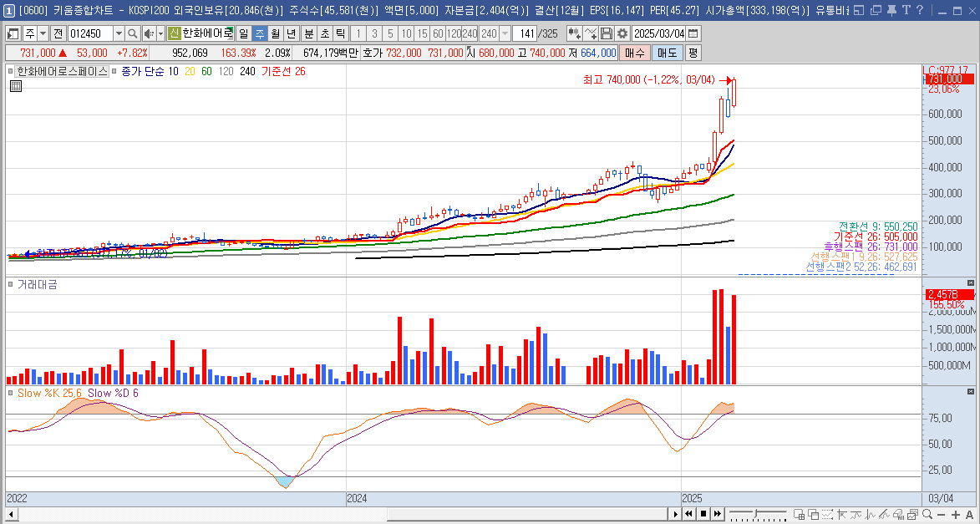Image resolution: width=980 pixels, height=524 pixels.
Task: Click the eraser with bars icon
Action: tap(899, 514)
